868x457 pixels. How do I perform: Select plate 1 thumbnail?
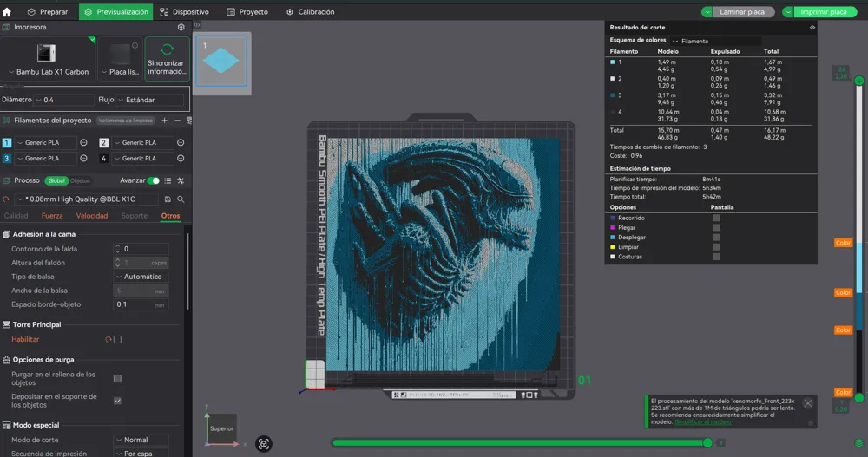pos(221,61)
